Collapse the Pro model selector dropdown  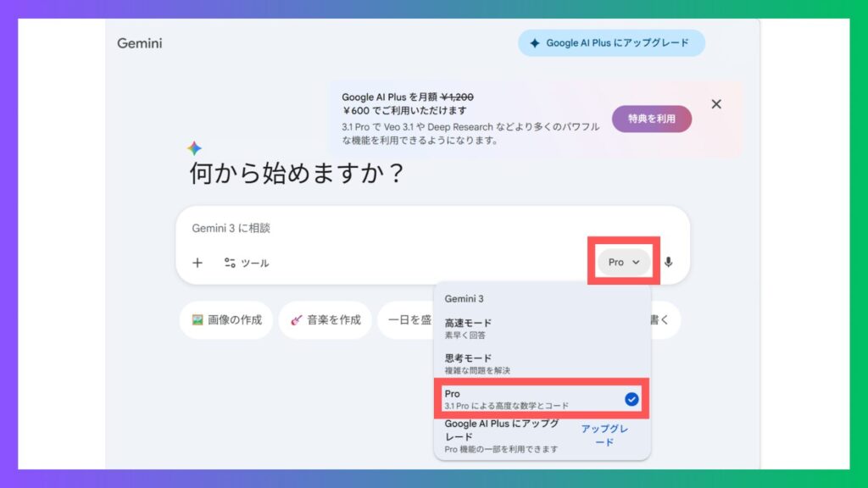(x=624, y=263)
